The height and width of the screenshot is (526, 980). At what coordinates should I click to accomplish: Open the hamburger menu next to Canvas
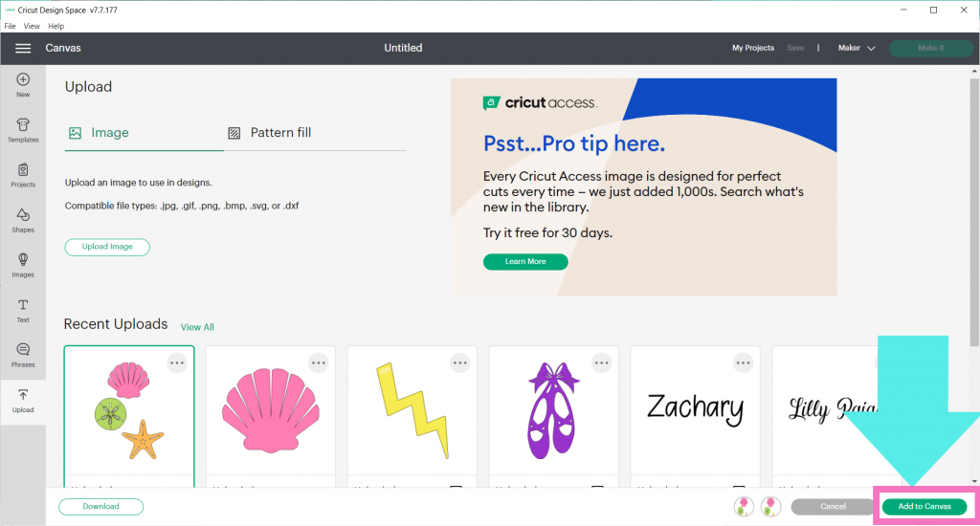[23, 48]
